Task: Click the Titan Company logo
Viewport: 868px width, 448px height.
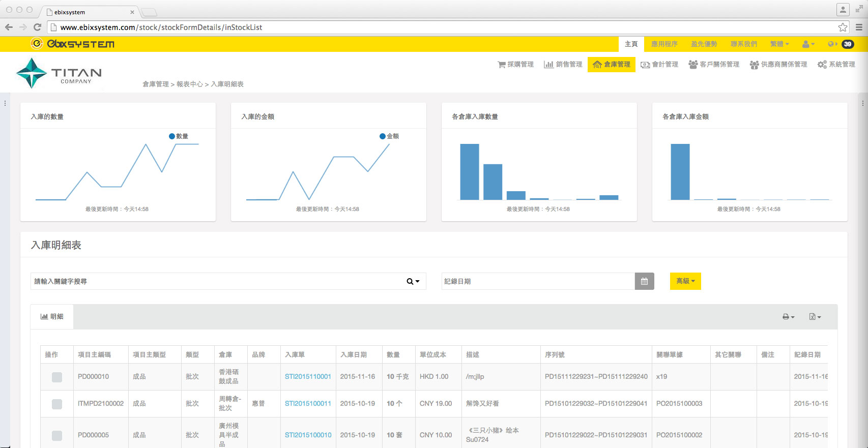Action: pyautogui.click(x=59, y=73)
